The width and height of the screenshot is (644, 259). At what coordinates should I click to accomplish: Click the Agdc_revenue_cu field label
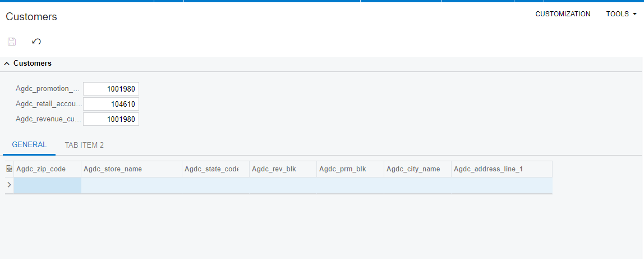click(49, 119)
